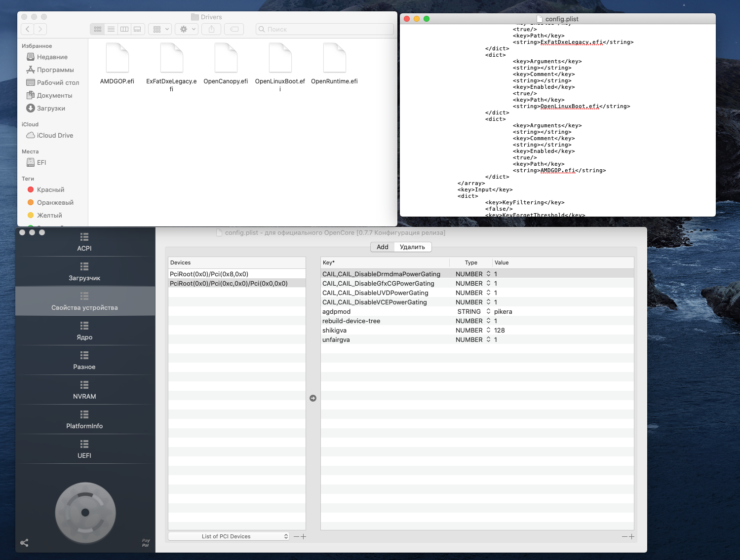Open the UEFI section
This screenshot has height=560, width=740.
click(84, 449)
